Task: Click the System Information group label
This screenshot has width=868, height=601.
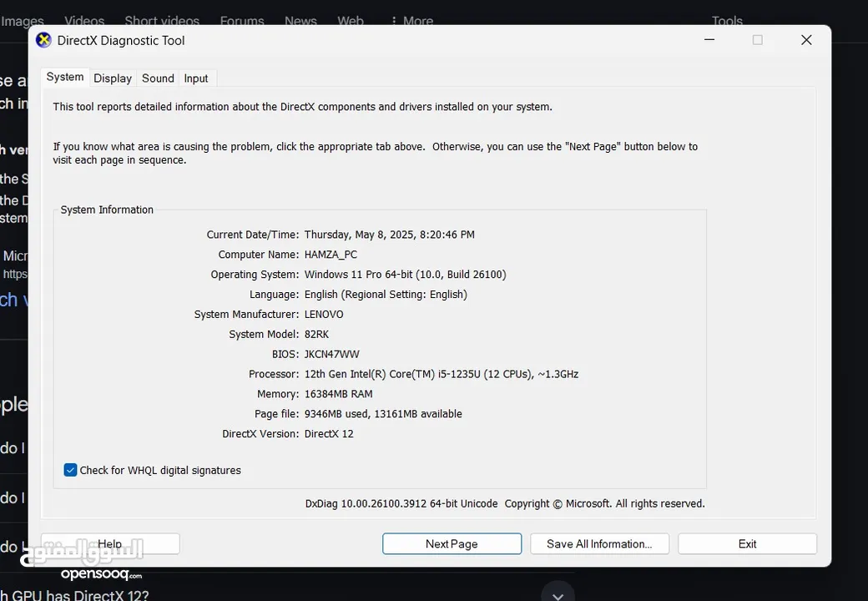Action: (x=107, y=210)
